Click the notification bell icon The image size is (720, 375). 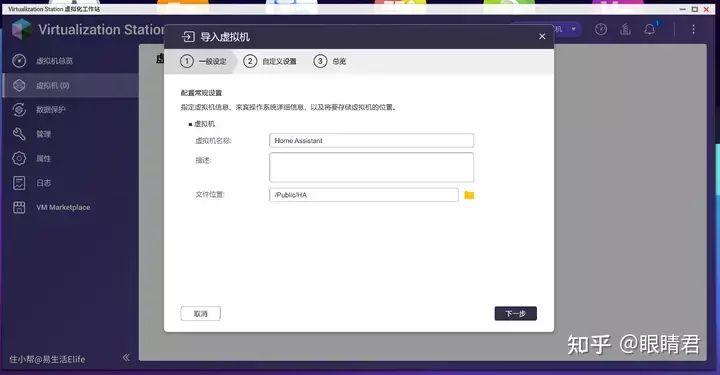point(649,29)
